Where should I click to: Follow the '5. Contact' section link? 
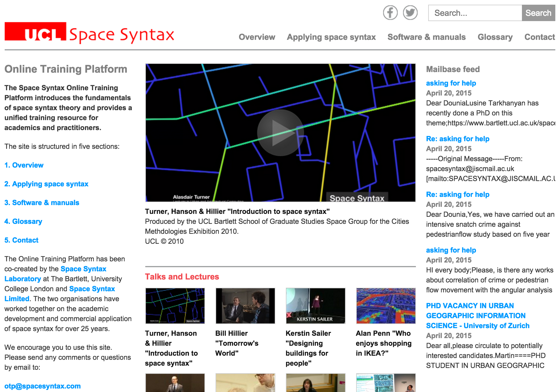click(x=21, y=240)
